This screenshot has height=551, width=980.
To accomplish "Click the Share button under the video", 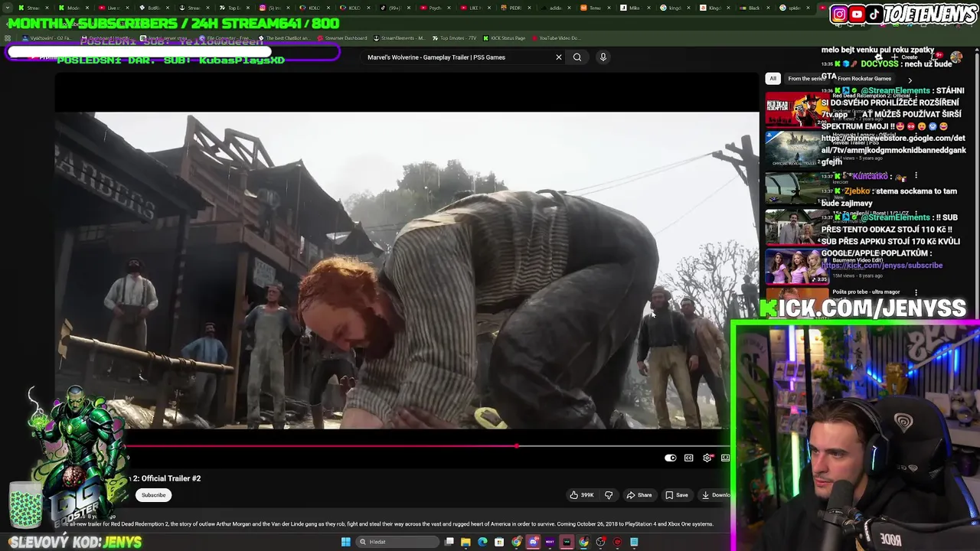I will [639, 495].
